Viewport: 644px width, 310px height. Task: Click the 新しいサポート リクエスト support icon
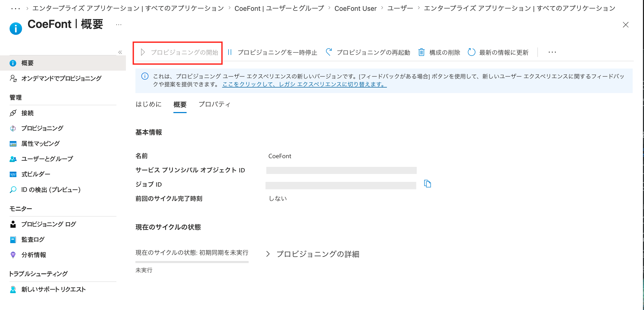(x=13, y=289)
